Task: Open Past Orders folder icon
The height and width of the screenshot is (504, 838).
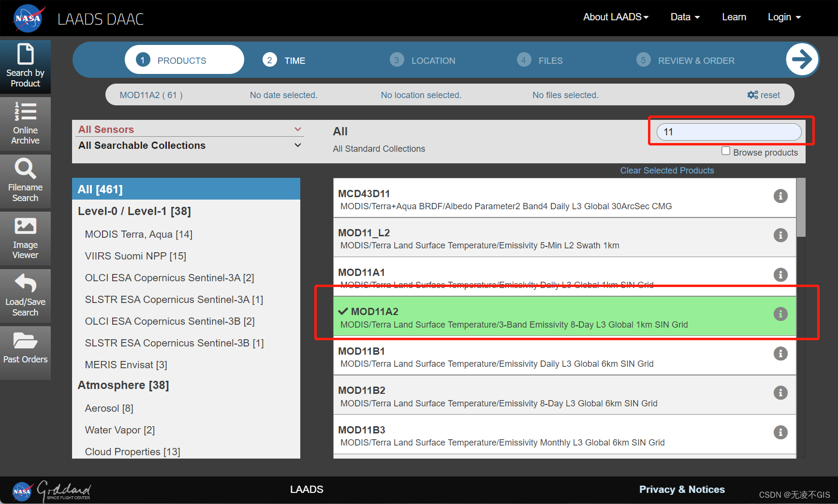Action: coord(25,341)
